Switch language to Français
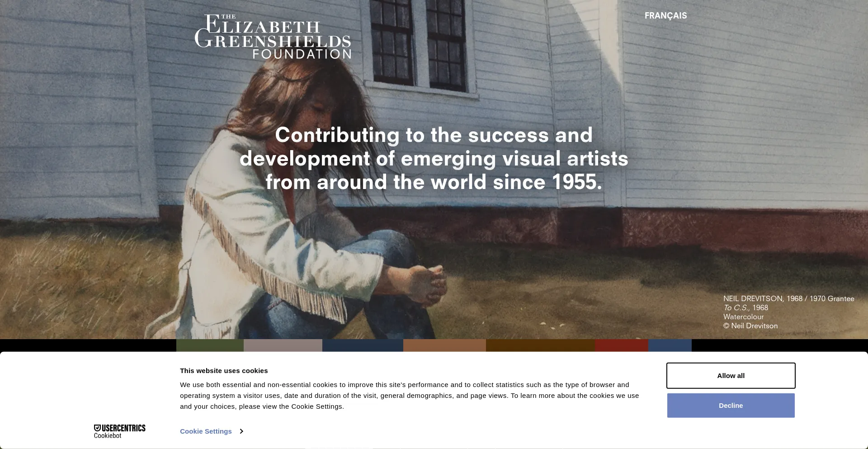868x449 pixels. [x=665, y=16]
